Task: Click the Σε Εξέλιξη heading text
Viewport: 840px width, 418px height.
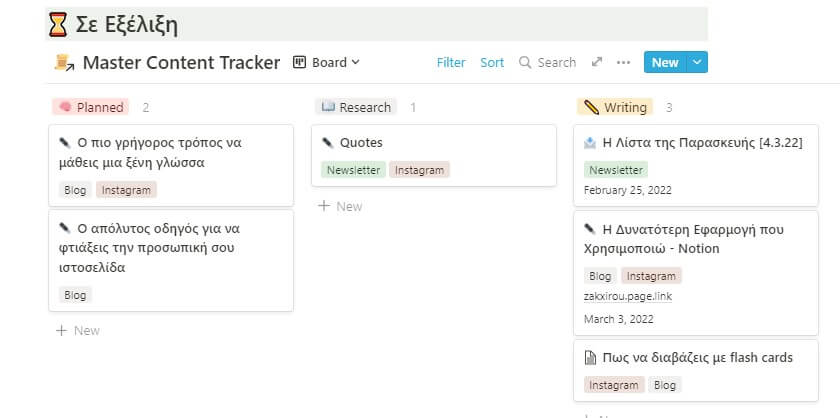Action: coord(126,25)
